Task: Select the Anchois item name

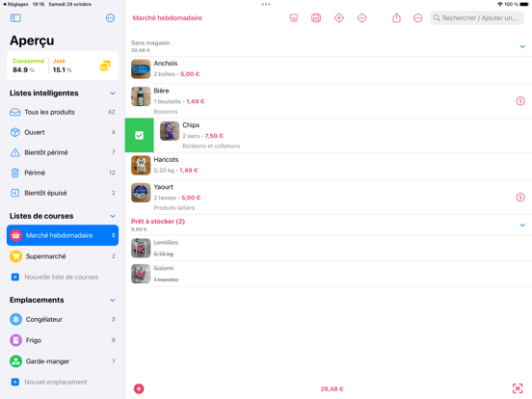Action: coord(166,64)
